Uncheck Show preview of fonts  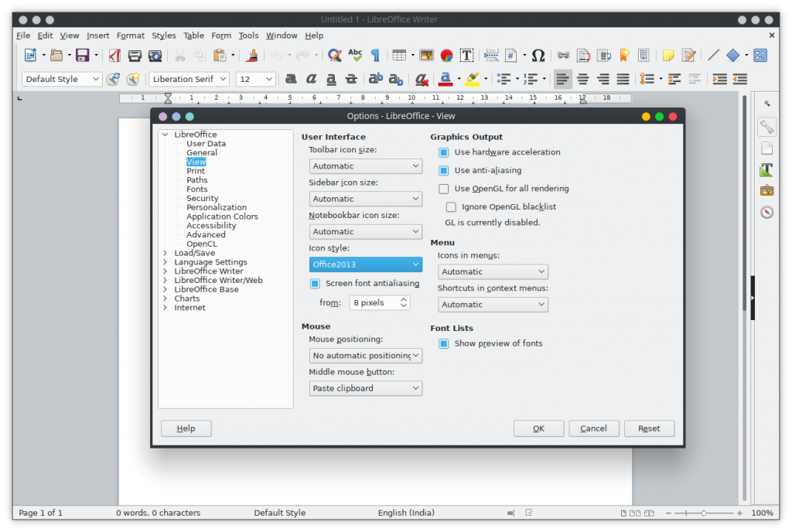[444, 343]
